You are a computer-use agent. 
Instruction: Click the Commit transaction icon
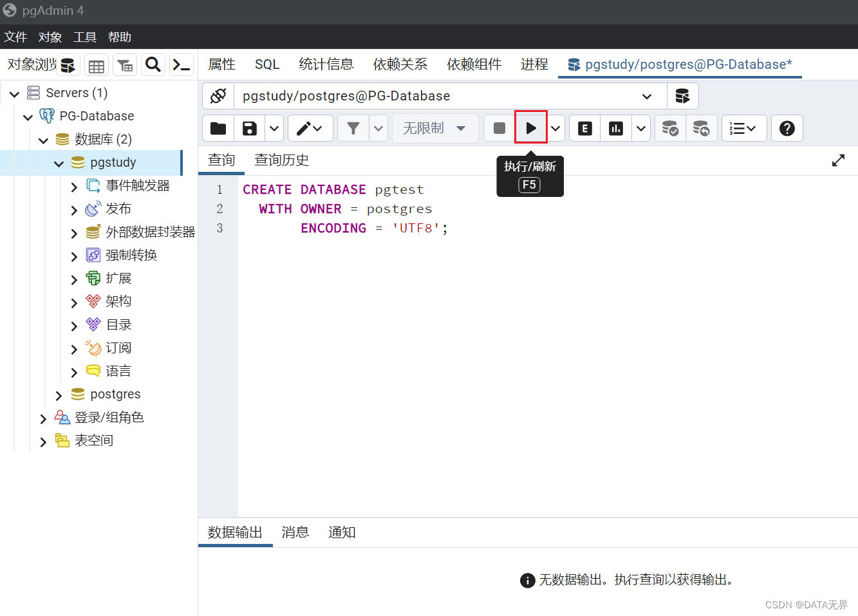click(670, 127)
